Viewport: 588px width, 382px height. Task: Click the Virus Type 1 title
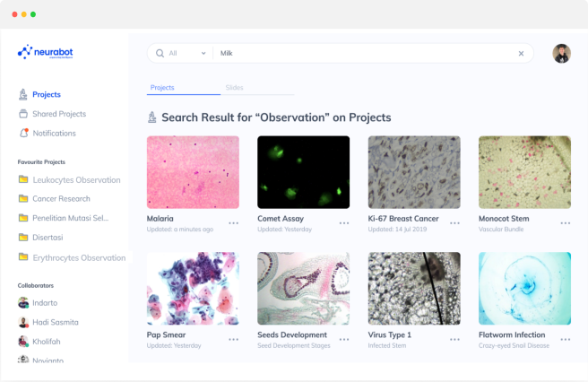(x=390, y=334)
